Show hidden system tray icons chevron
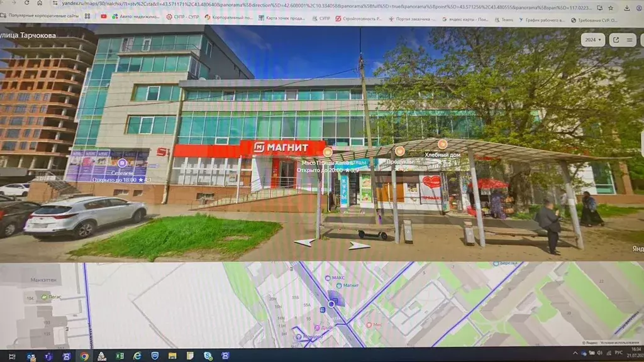The width and height of the screenshot is (644, 362). click(575, 353)
